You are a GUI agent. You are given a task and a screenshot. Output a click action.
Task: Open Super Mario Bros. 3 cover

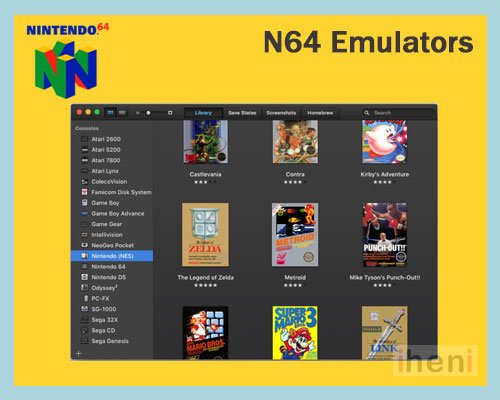coord(295,333)
